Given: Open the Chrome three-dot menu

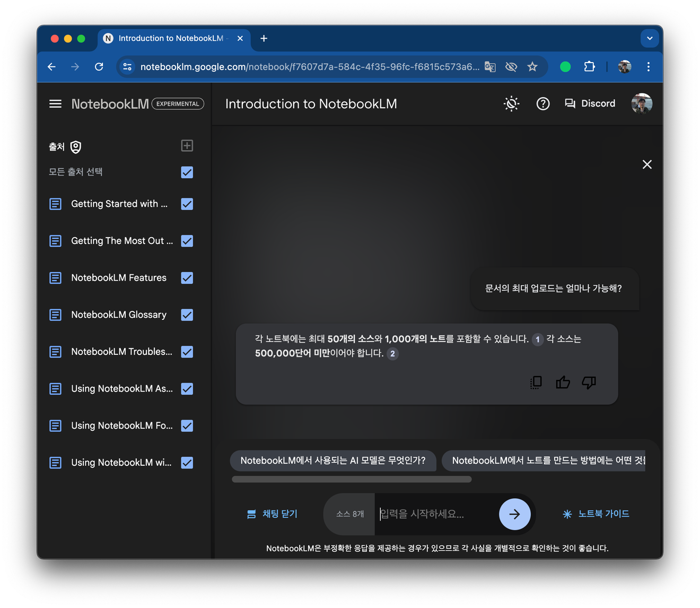Looking at the screenshot, I should [x=648, y=67].
